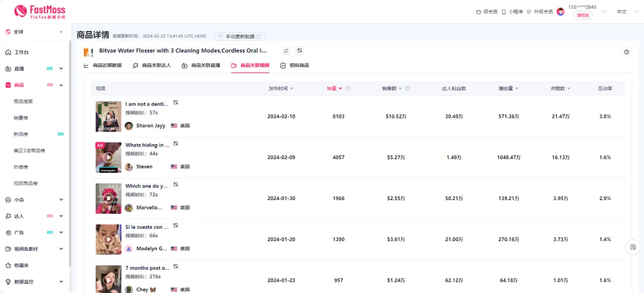This screenshot has height=293, width=644.
Task: Open the Sharon Jayy video thumbnail
Action: (x=109, y=117)
